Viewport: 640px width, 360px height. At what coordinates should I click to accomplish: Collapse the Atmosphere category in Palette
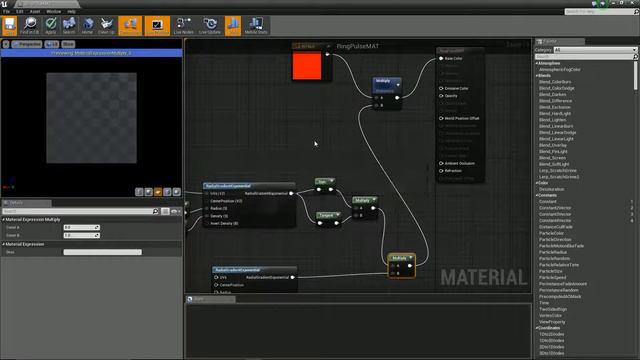(x=536, y=63)
